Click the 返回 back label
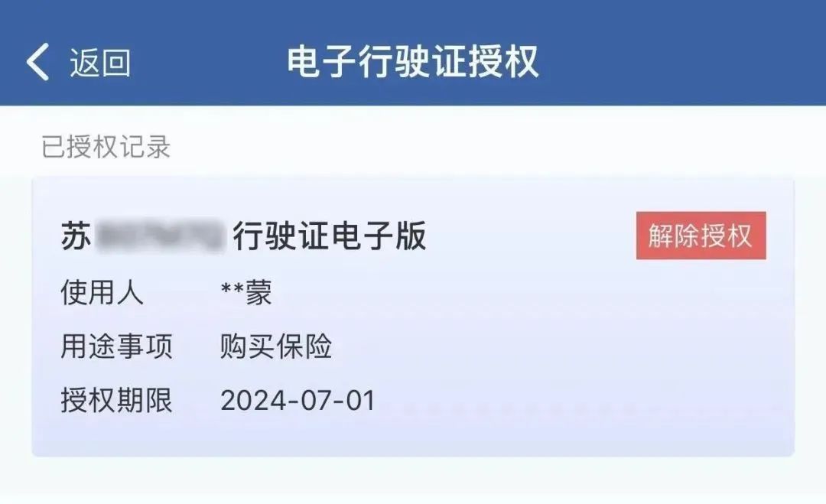The width and height of the screenshot is (826, 504). (100, 63)
